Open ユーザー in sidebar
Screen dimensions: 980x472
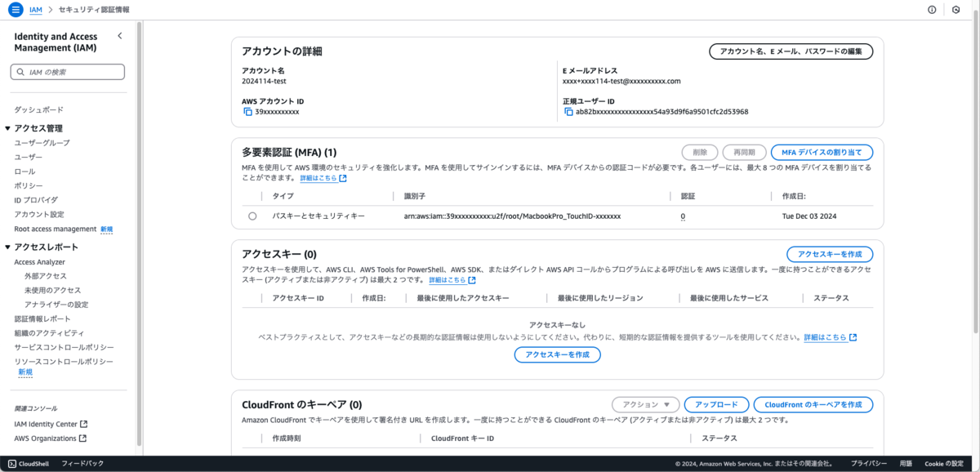[28, 157]
